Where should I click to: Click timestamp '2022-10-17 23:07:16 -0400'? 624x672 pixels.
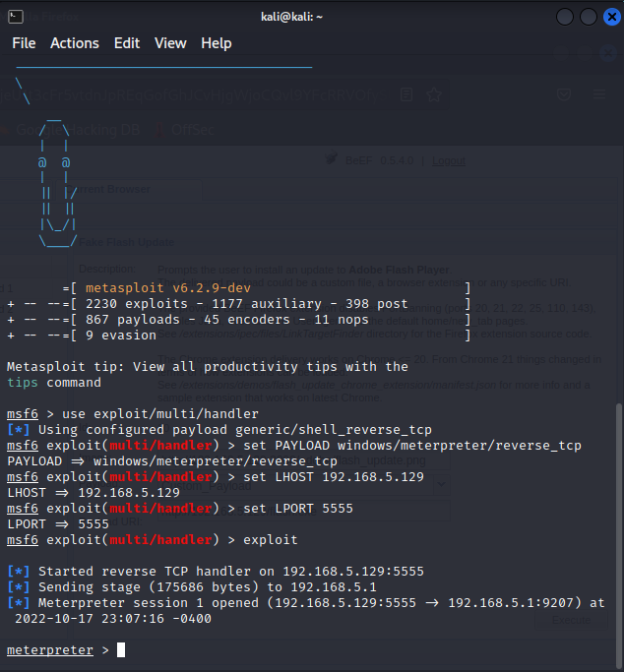113,619
